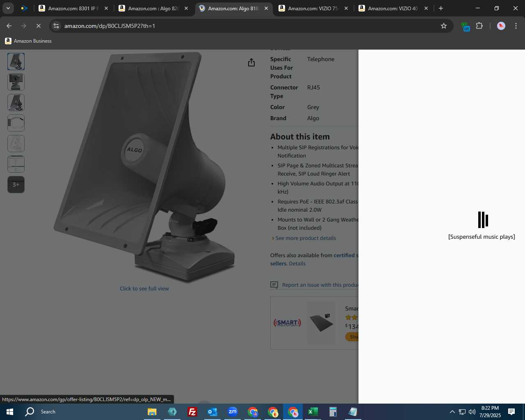
Task: Switch to the Amazon.com Algo 820 tab
Action: 153,8
